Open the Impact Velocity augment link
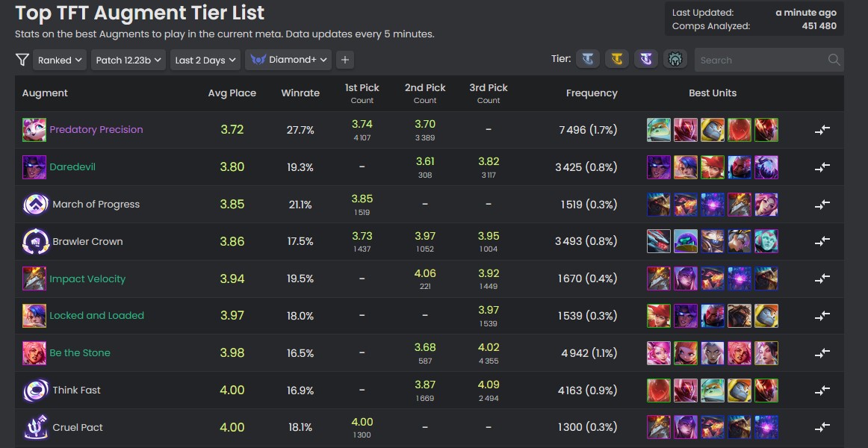 (87, 279)
